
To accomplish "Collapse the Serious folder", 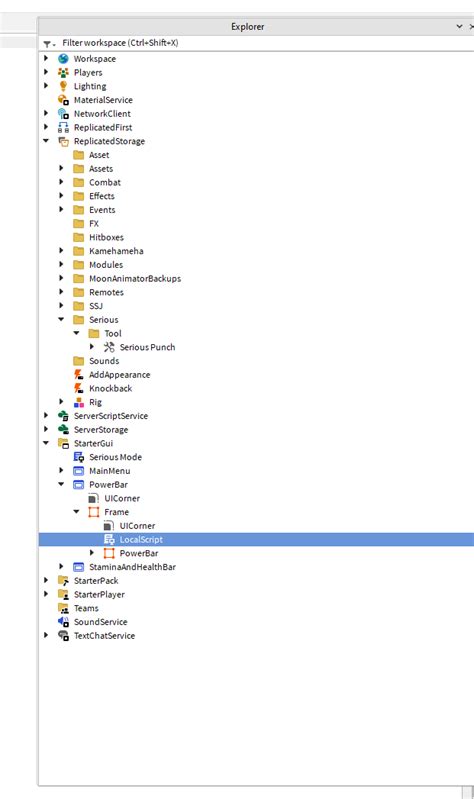I will click(x=61, y=319).
